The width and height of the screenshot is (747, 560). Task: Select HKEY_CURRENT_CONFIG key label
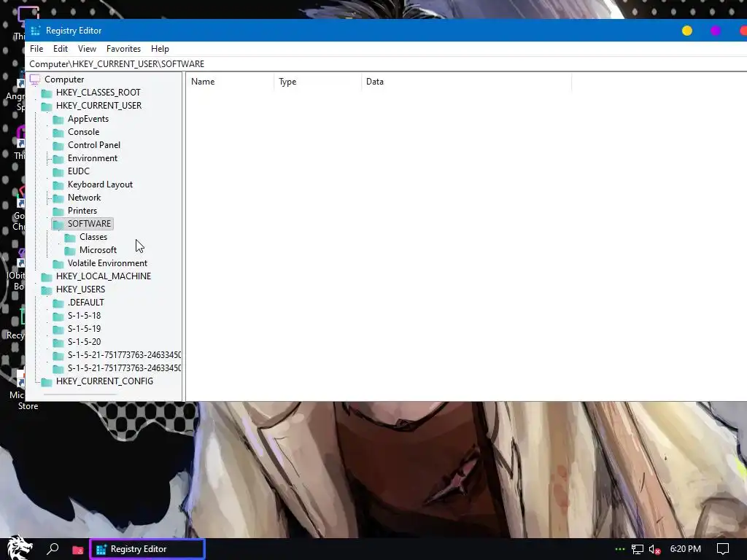pyautogui.click(x=104, y=381)
